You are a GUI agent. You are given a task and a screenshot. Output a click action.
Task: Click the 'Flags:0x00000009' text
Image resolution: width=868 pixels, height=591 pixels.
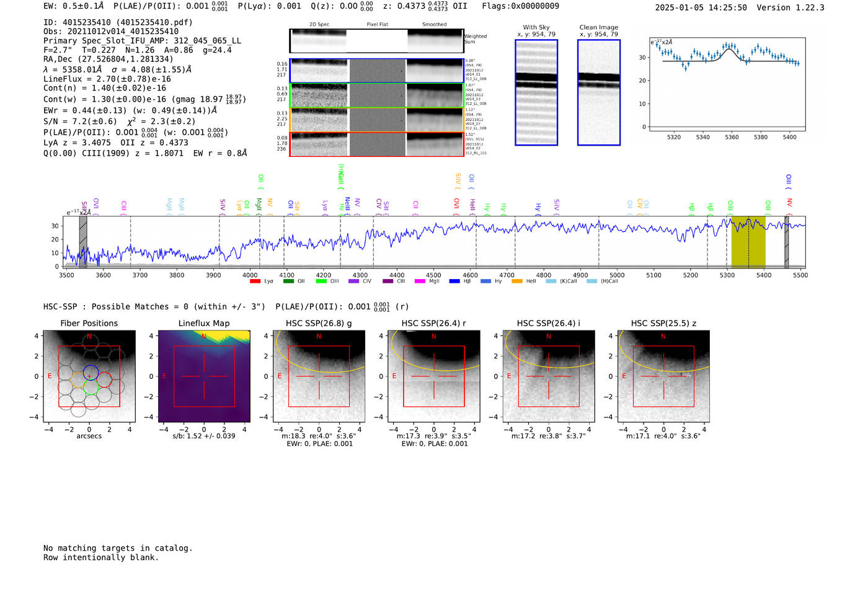coord(520,6)
